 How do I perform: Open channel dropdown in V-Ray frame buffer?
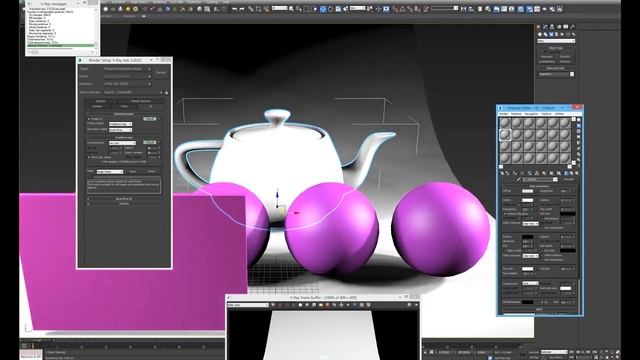tap(248, 305)
